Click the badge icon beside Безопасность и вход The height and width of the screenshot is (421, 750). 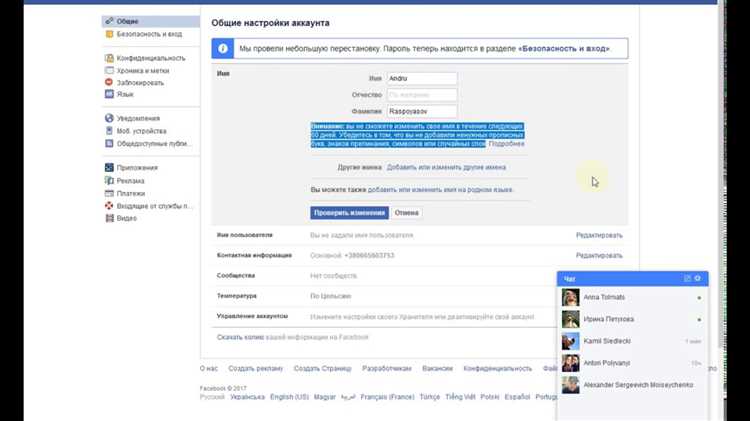click(x=109, y=34)
